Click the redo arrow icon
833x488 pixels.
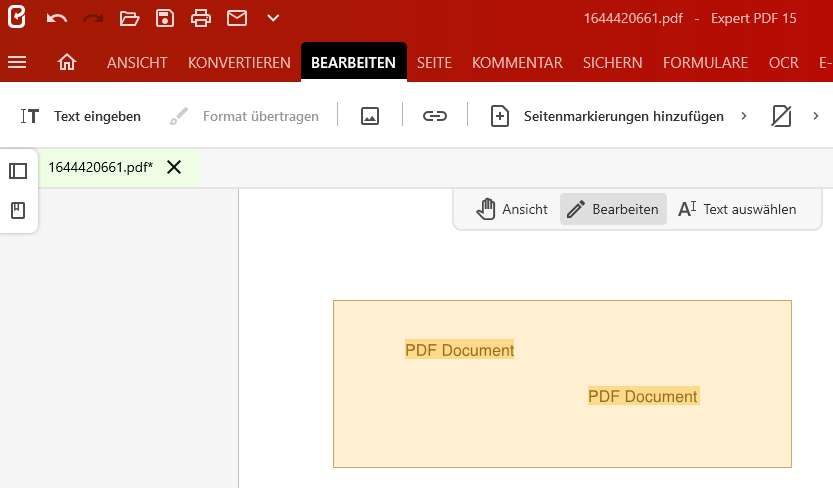[x=93, y=19]
